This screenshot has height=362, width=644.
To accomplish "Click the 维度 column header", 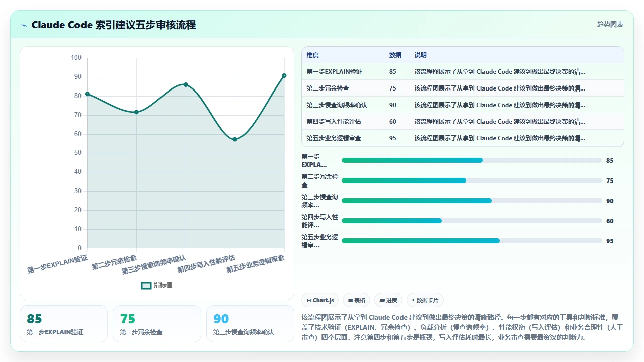I will coord(312,55).
